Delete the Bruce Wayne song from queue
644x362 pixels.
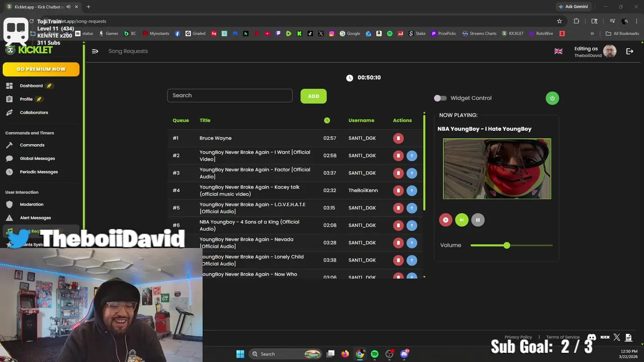point(398,138)
